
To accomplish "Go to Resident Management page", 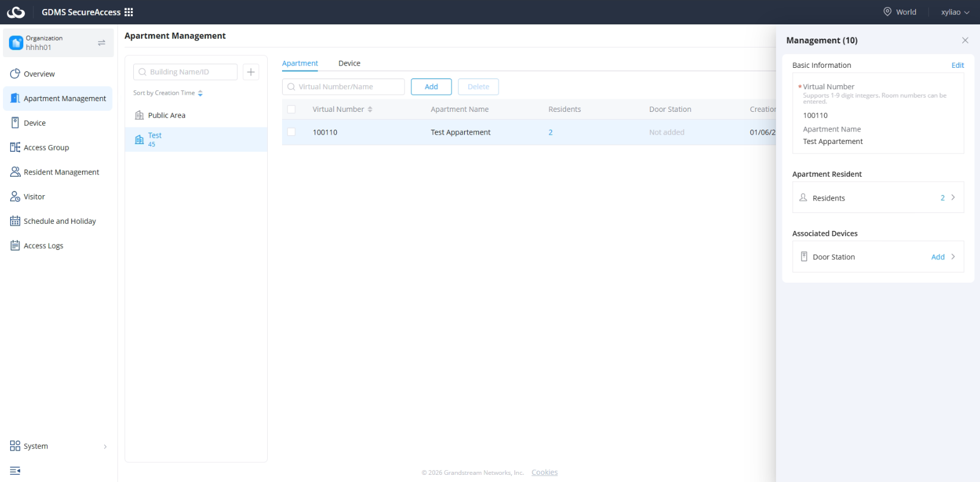I will pos(58,172).
